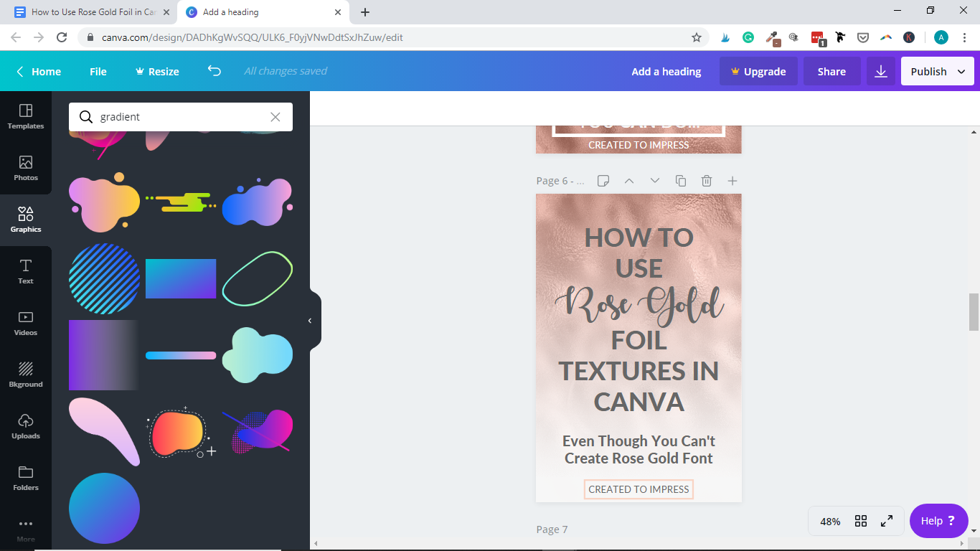
Task: Bookmark this page with star icon
Action: coord(696,37)
